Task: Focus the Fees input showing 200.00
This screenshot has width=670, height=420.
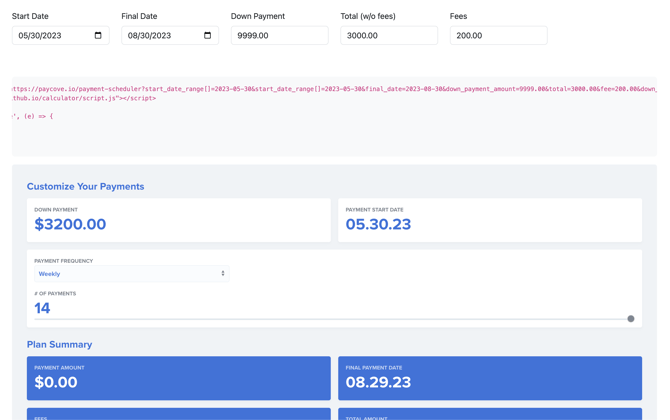Action: click(498, 35)
